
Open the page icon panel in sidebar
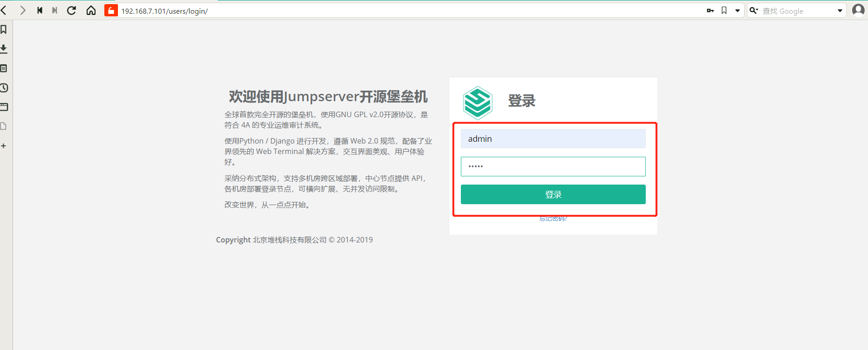coord(3,126)
